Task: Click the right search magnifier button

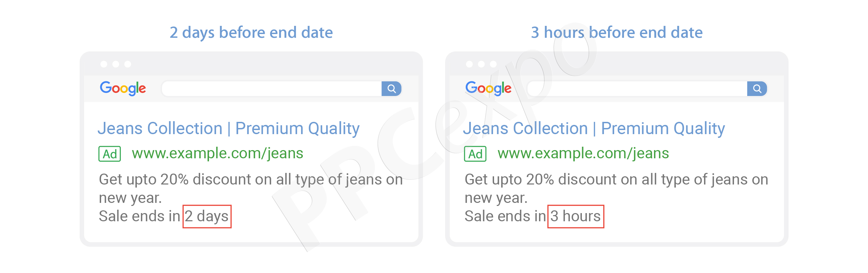Action: pos(757,89)
